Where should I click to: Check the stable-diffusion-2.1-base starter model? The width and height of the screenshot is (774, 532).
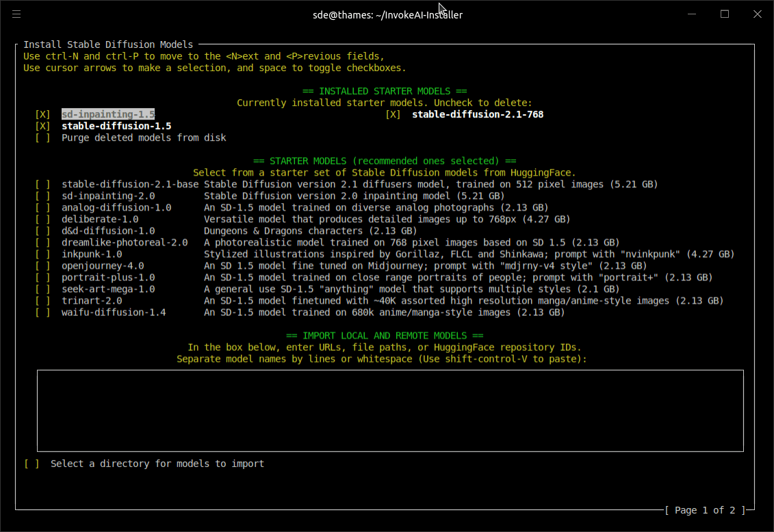(42, 185)
